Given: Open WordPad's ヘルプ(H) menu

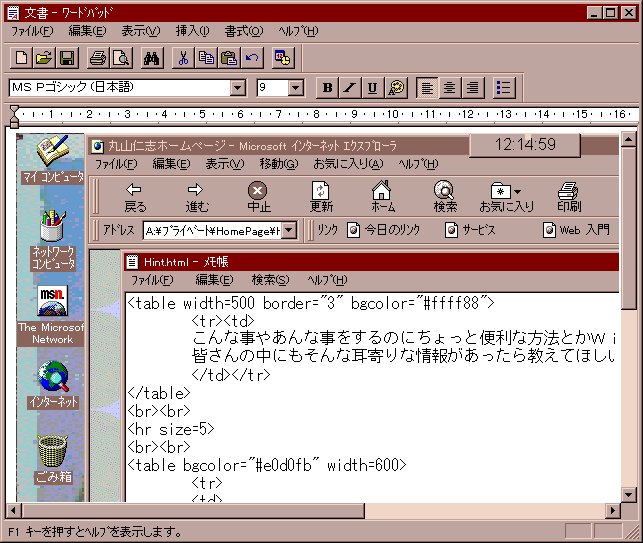Looking at the screenshot, I should pyautogui.click(x=298, y=31).
